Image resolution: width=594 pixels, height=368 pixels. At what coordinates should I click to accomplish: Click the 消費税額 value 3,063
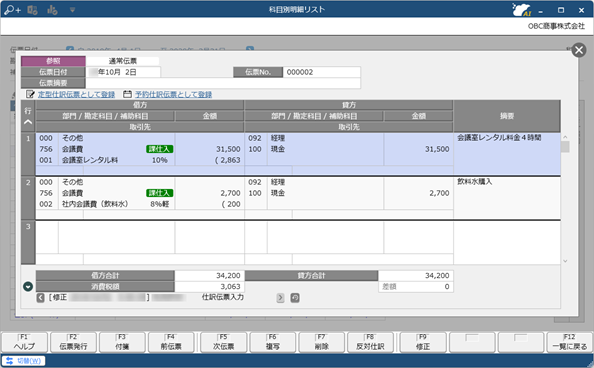[x=209, y=287]
